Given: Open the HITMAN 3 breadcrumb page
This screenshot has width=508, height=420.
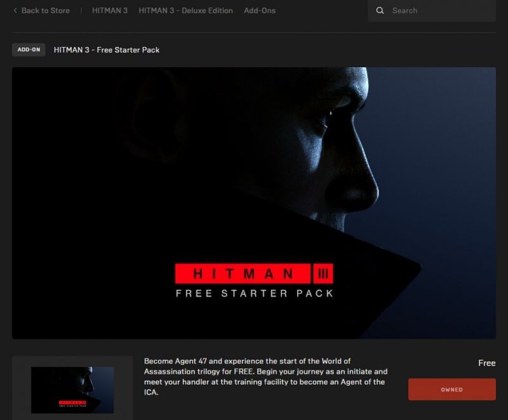Looking at the screenshot, I should [110, 11].
